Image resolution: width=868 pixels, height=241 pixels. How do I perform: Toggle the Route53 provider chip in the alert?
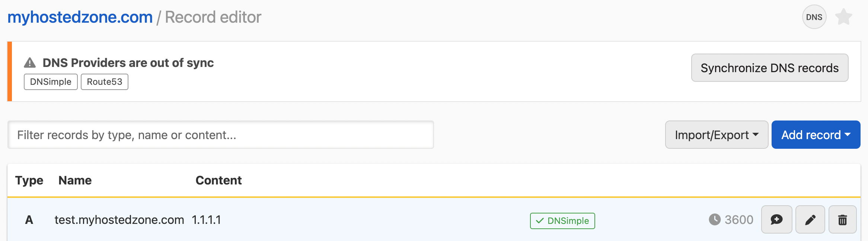pos(104,81)
